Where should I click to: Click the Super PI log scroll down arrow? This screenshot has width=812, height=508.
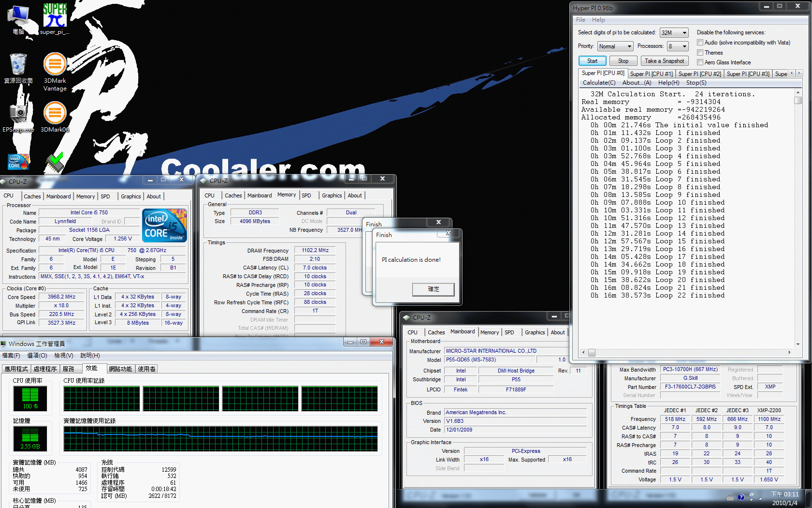(798, 344)
